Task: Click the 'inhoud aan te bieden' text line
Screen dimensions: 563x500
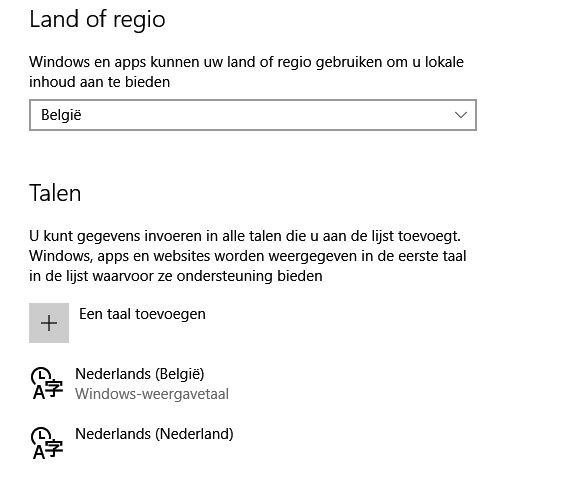Action: pyautogui.click(x=99, y=82)
